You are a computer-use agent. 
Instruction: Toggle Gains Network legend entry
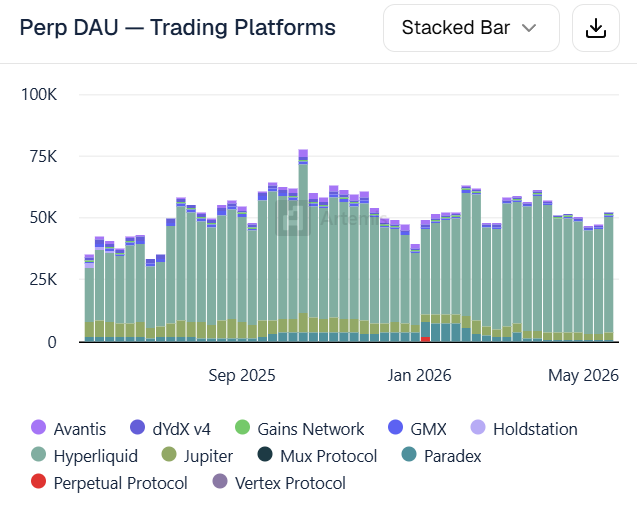300,429
